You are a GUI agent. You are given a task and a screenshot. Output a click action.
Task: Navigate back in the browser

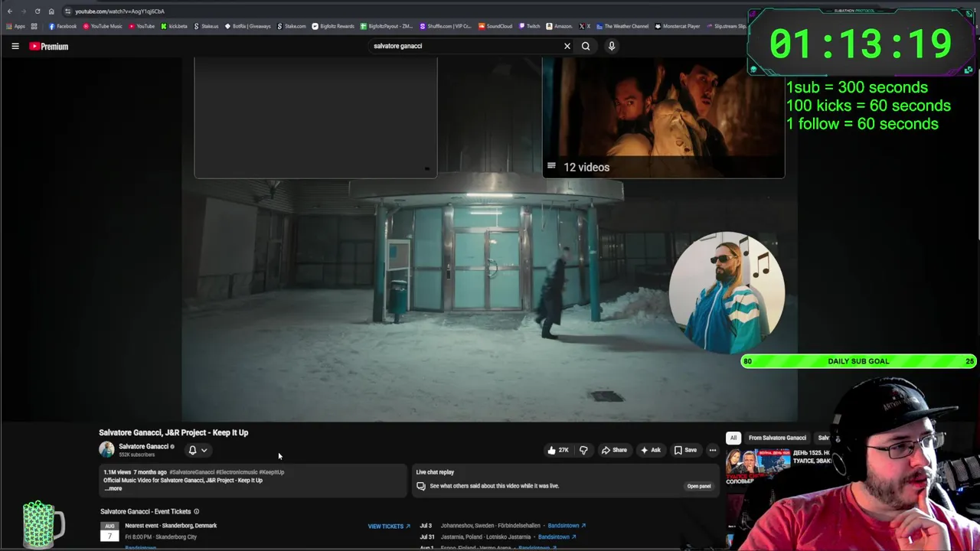click(9, 11)
